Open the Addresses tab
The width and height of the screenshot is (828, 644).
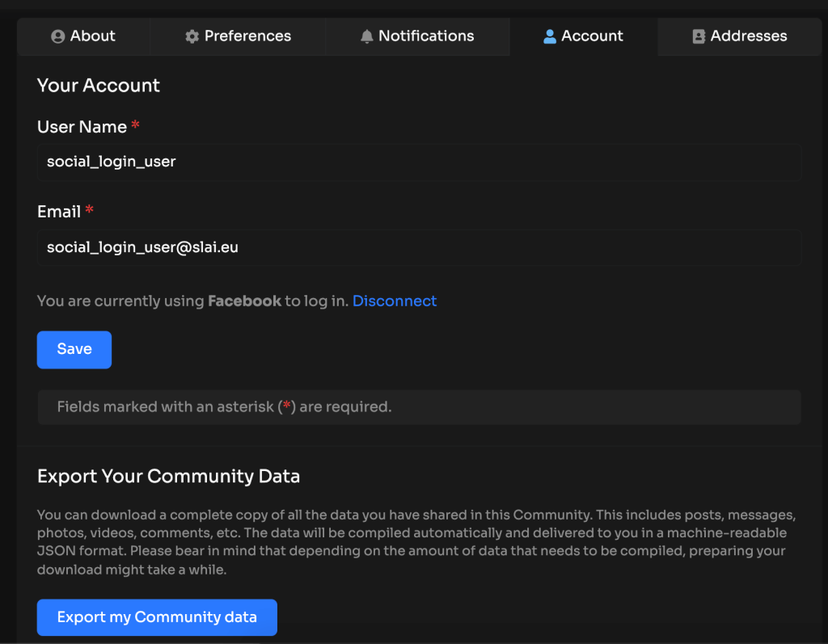click(x=739, y=36)
